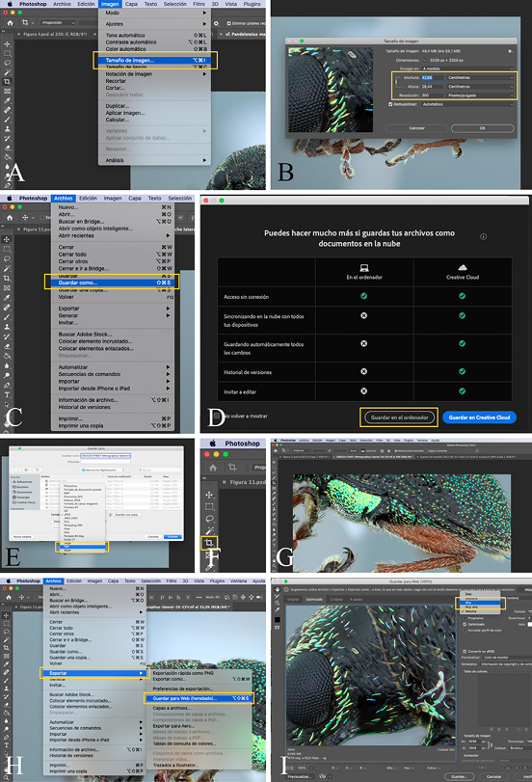The height and width of the screenshot is (782, 532).
Task: Select the Crop tool in panel C toolbar
Action: [8, 279]
